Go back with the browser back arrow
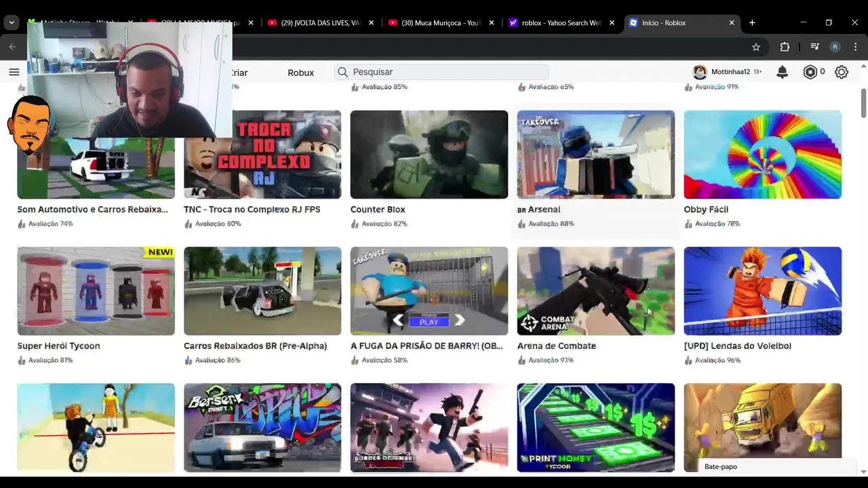The width and height of the screenshot is (868, 488). coord(12,47)
